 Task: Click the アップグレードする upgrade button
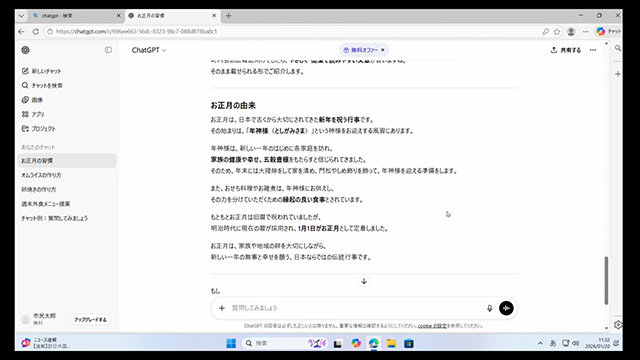coord(90,320)
